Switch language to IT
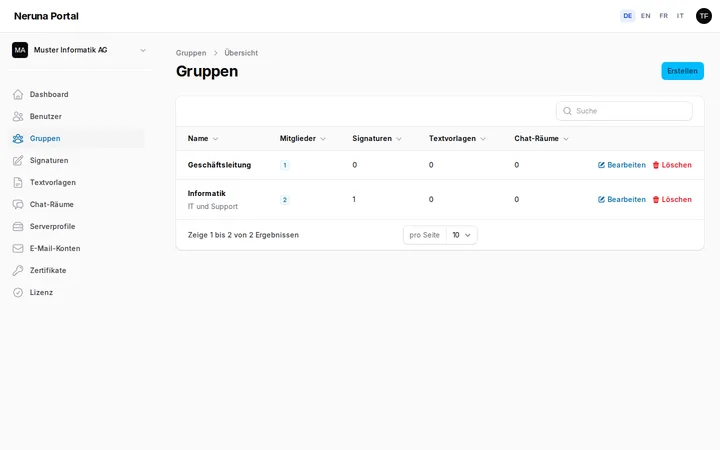720x450 pixels. click(680, 16)
